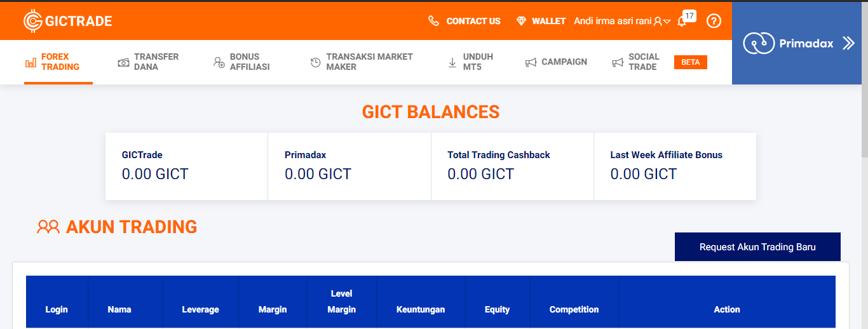Viewport: 868px width, 329px height.
Task: Click the orange BETA badge
Action: (x=691, y=62)
